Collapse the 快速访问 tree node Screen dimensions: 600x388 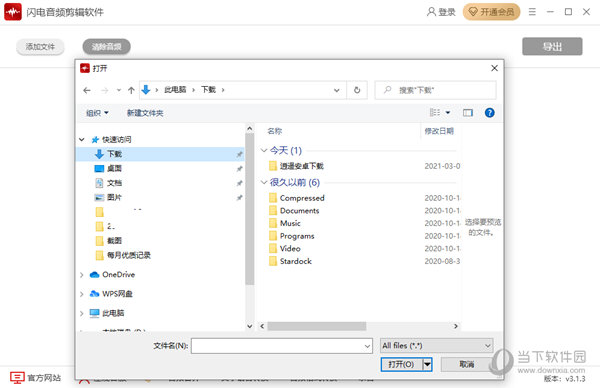(82, 140)
